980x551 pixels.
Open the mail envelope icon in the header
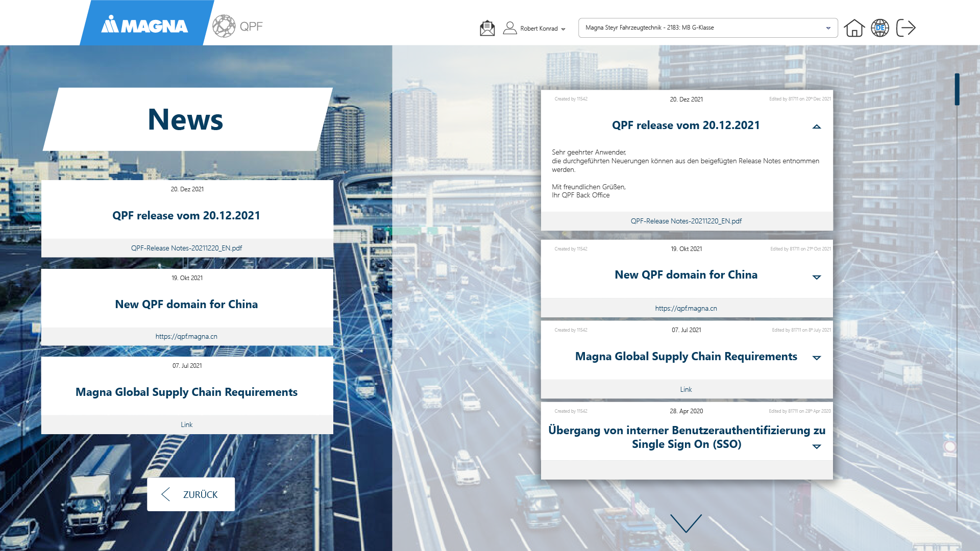click(x=487, y=28)
